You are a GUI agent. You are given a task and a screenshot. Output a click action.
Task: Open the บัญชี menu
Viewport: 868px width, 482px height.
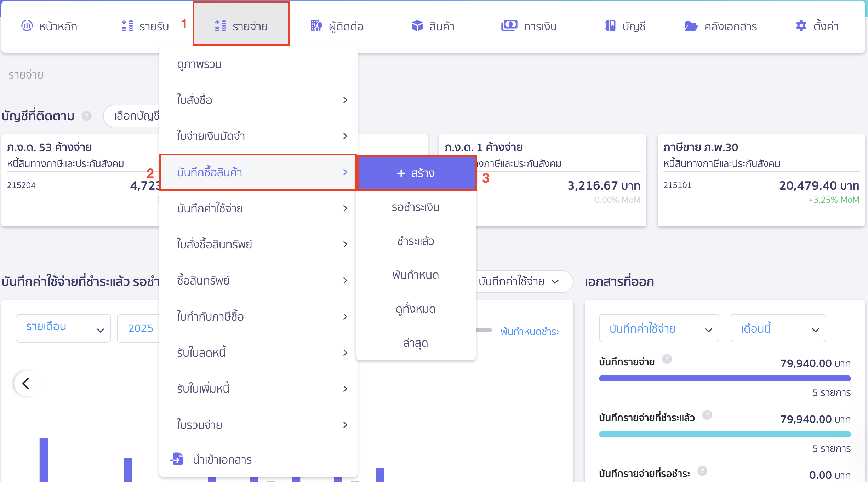click(625, 26)
